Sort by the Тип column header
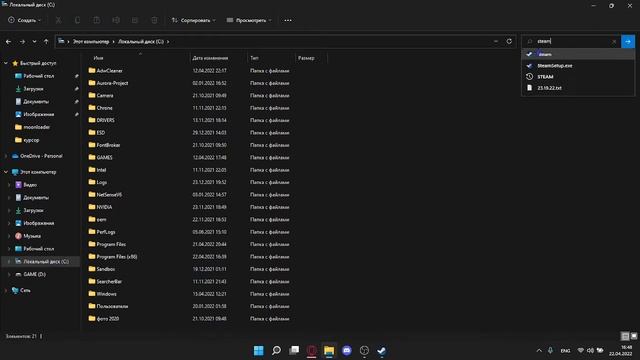 (x=254, y=58)
